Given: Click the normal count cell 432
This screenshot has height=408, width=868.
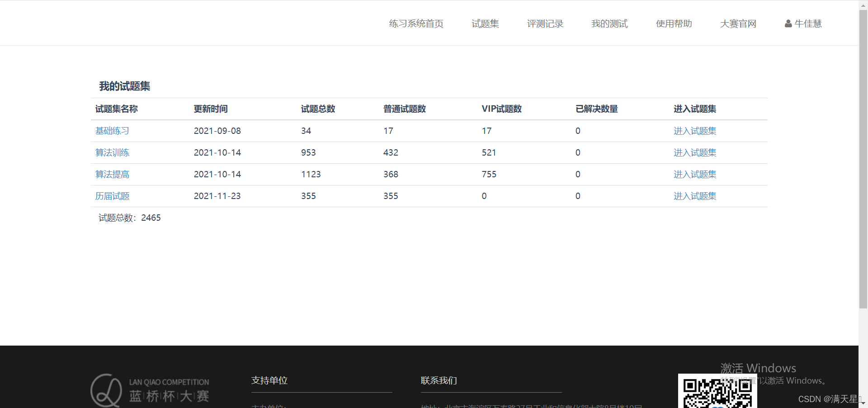Looking at the screenshot, I should [391, 152].
